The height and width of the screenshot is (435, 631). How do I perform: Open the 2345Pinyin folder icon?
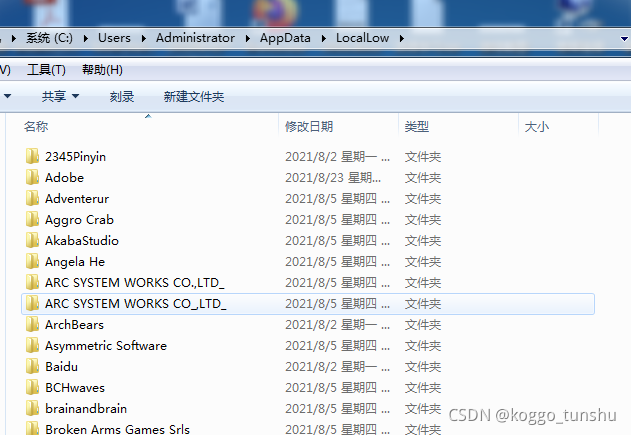click(32, 156)
